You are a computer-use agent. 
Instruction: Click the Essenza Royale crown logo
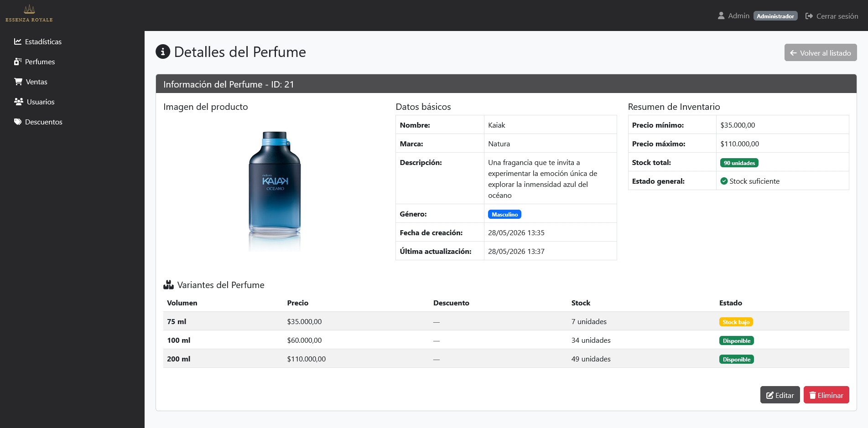pyautogui.click(x=29, y=13)
